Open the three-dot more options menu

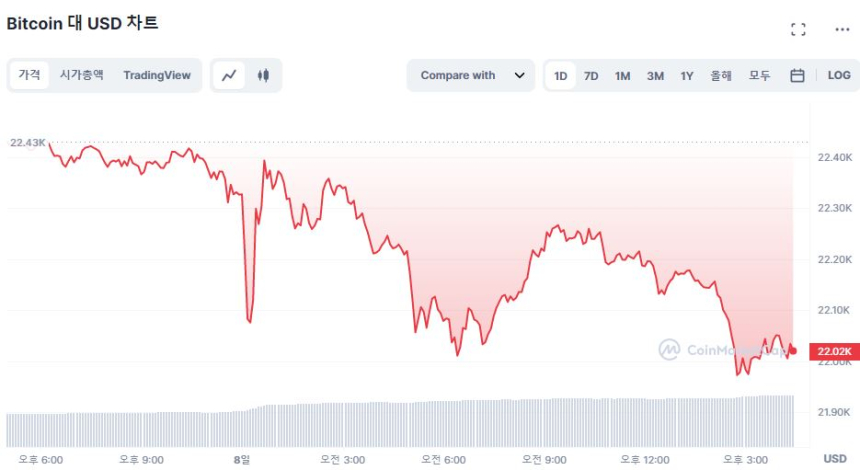tap(841, 30)
